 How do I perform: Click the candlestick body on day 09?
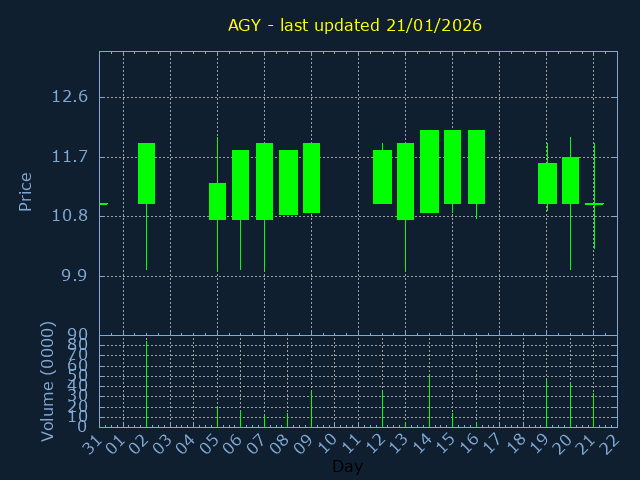click(311, 178)
